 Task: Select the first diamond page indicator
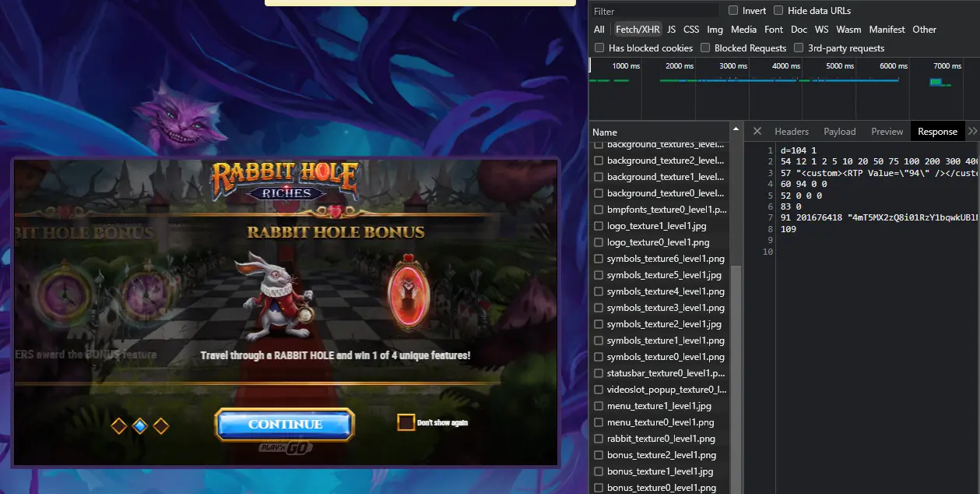pos(119,425)
